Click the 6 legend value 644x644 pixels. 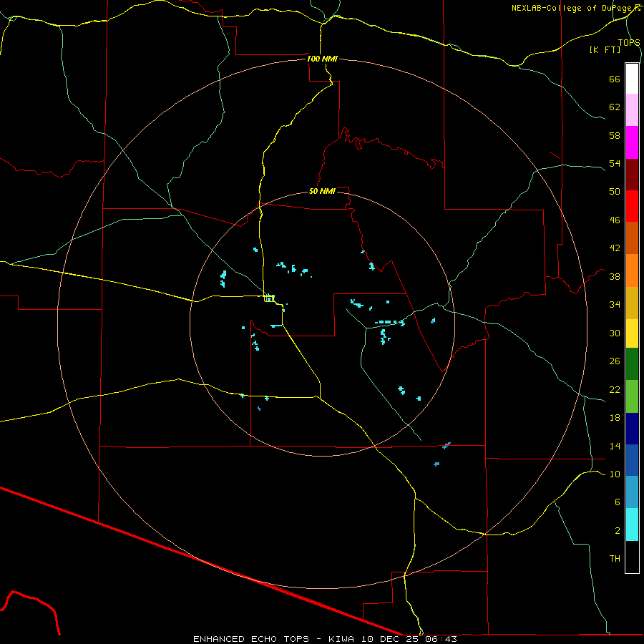[618, 502]
